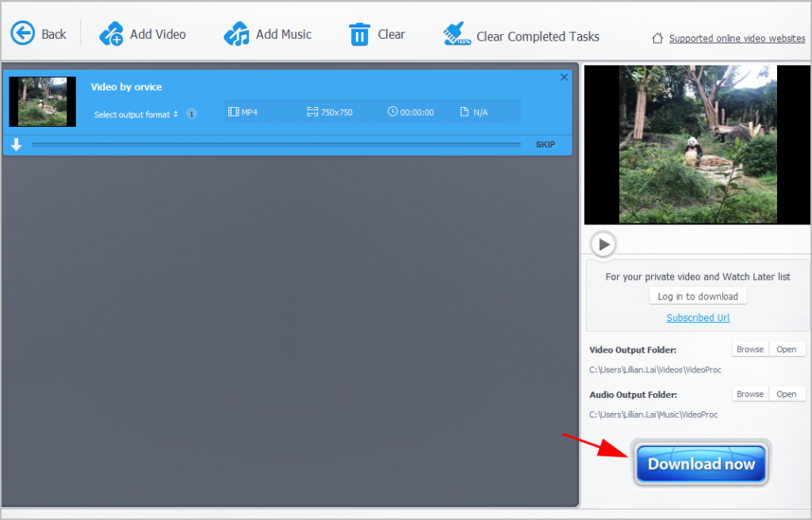Browse for Audio Output Folder

(749, 394)
